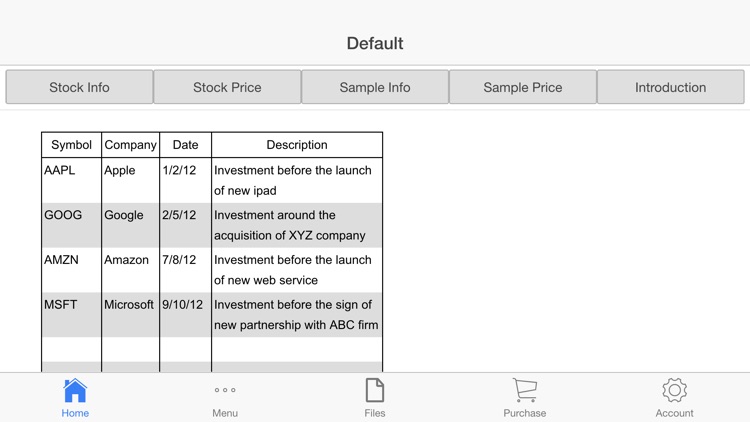
Task: Open the Sample Info tab
Action: tap(375, 87)
